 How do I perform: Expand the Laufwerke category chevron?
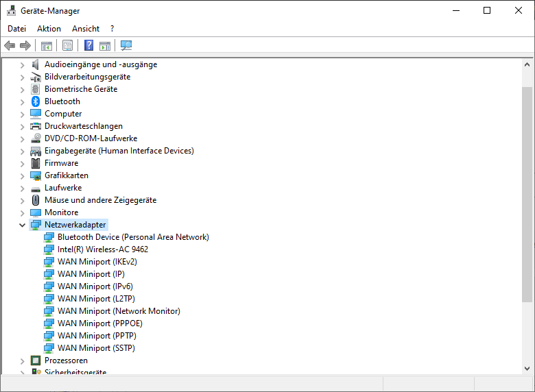pyautogui.click(x=22, y=188)
